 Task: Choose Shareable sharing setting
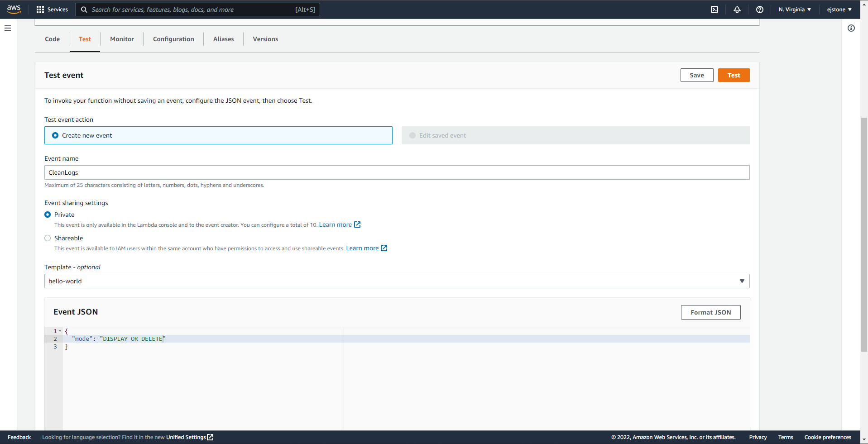pos(48,238)
